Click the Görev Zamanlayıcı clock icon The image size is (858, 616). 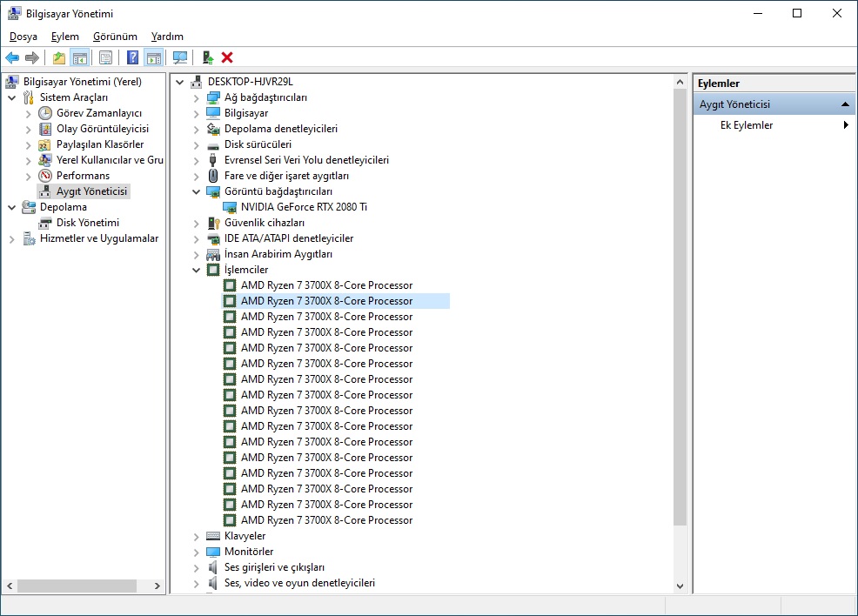point(45,113)
